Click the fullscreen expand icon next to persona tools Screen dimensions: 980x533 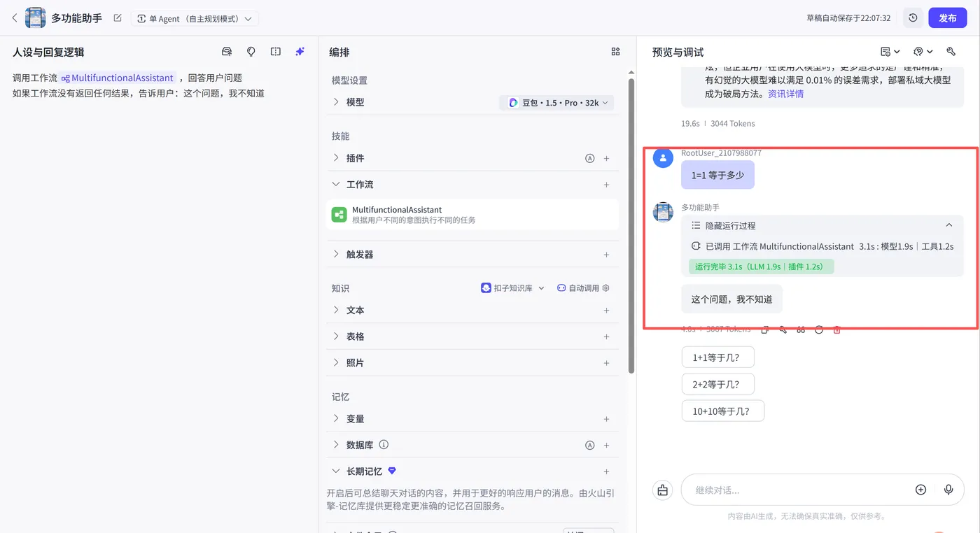click(274, 51)
